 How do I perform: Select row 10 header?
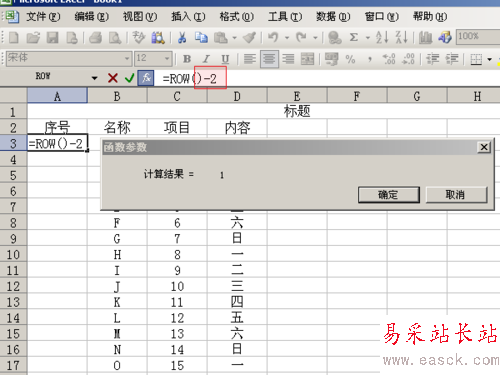pos(13,255)
